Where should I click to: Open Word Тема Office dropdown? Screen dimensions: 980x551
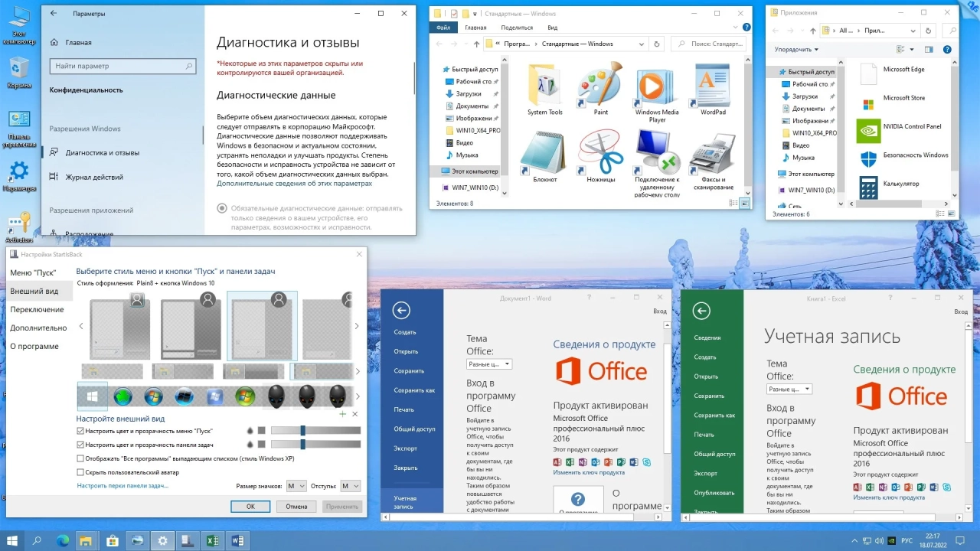point(489,364)
